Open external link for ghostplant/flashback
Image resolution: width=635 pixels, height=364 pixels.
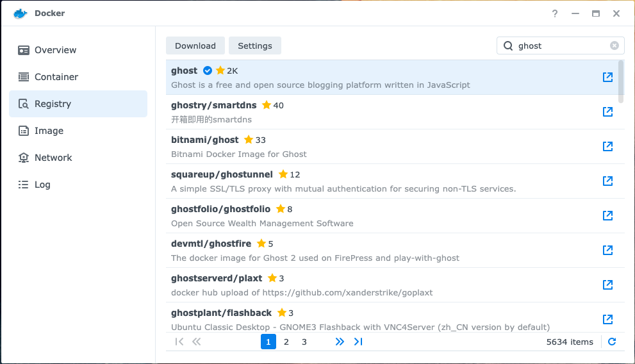(x=607, y=320)
